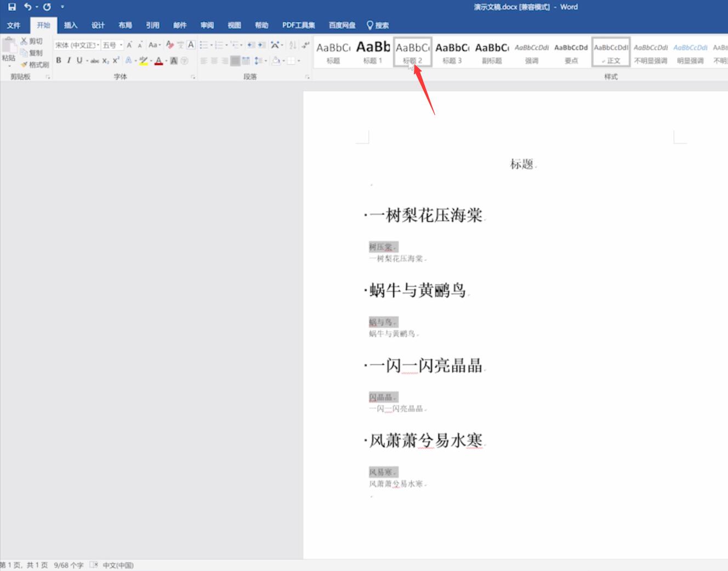Click the 复制 copy button
Screen dimensions: 728x571
[x=32, y=53]
